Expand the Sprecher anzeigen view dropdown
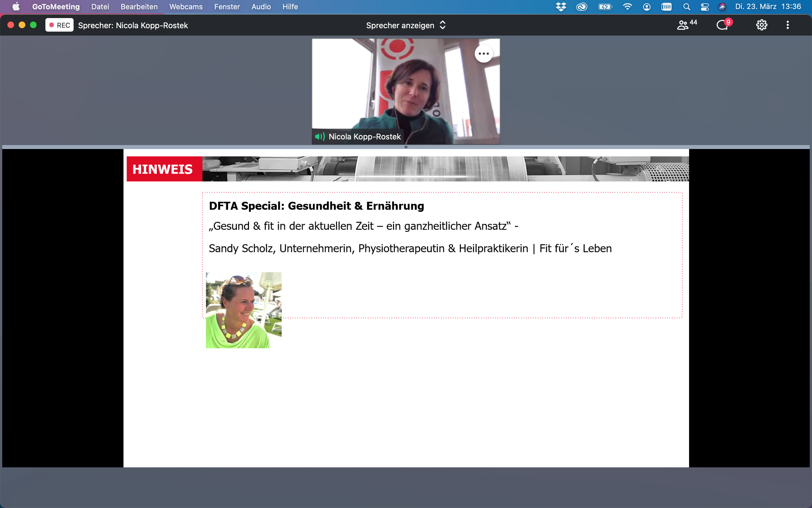Screen dimensions: 812x508 click(406, 25)
